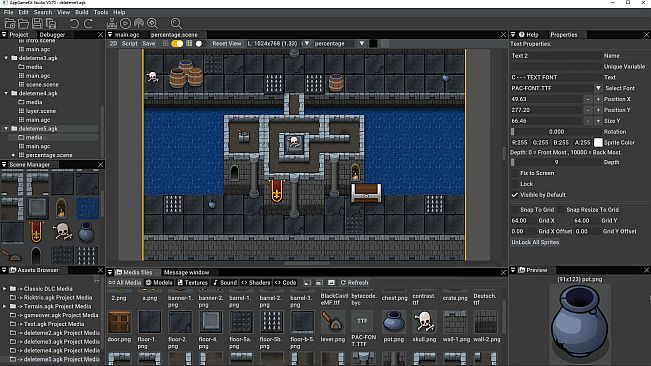Expand Classic DLC Media folder
The image size is (651, 366).
coord(5,289)
